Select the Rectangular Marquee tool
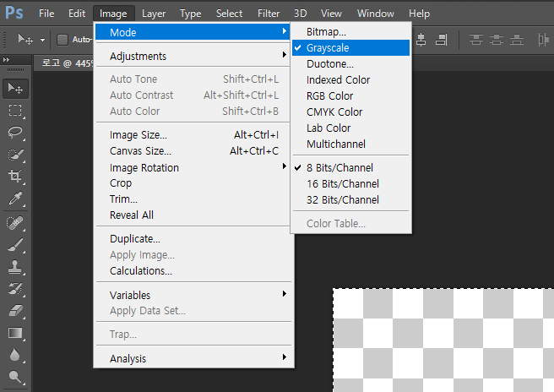Image resolution: width=554 pixels, height=392 pixels. pyautogui.click(x=15, y=111)
